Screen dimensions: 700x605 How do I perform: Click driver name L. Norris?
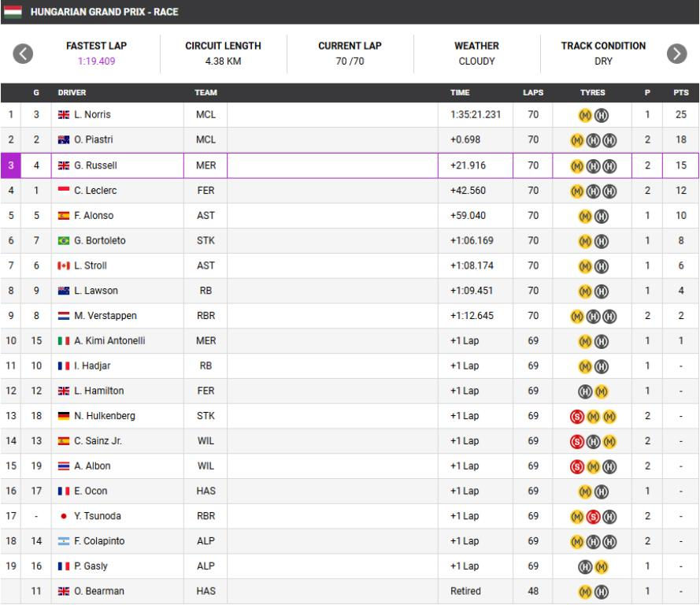click(92, 115)
